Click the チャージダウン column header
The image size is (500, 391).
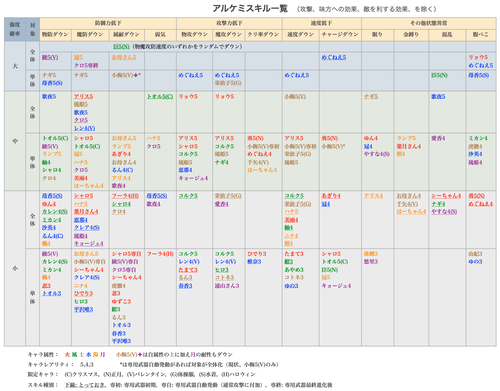click(340, 34)
